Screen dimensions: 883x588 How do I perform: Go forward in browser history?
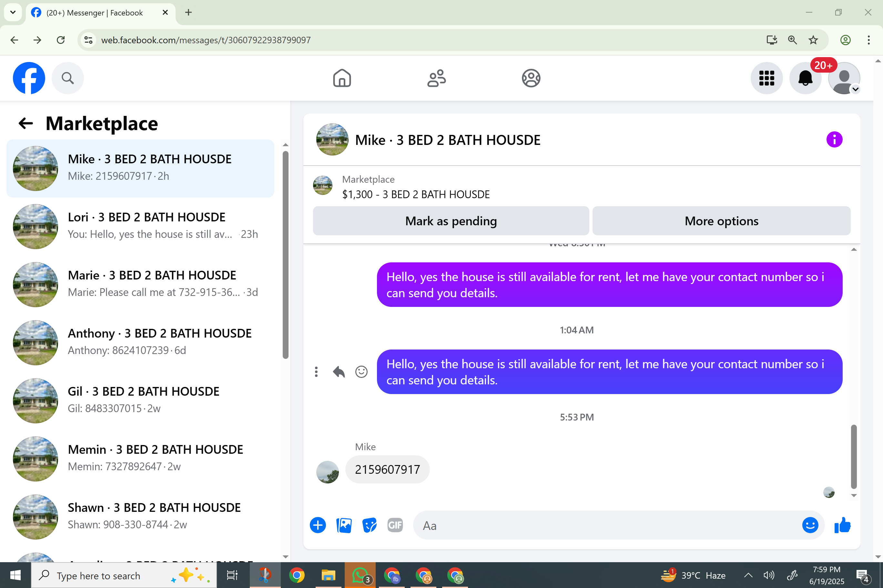[x=37, y=40]
